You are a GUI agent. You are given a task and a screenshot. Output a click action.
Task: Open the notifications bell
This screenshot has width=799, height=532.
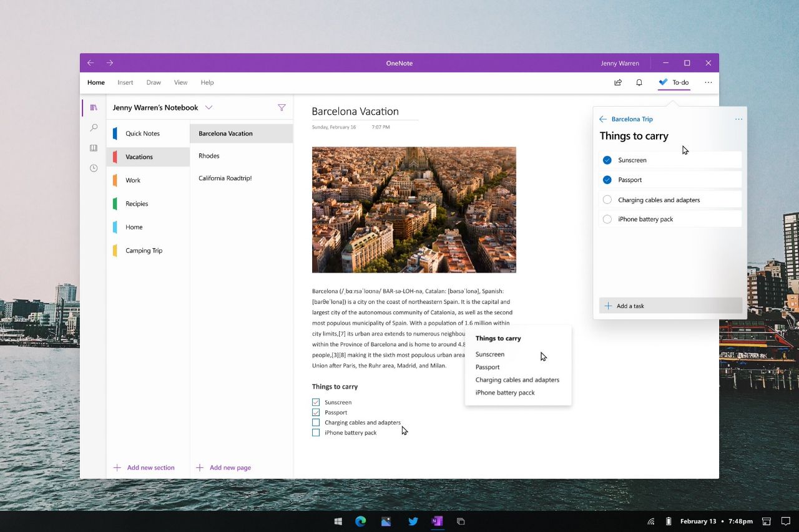click(639, 82)
